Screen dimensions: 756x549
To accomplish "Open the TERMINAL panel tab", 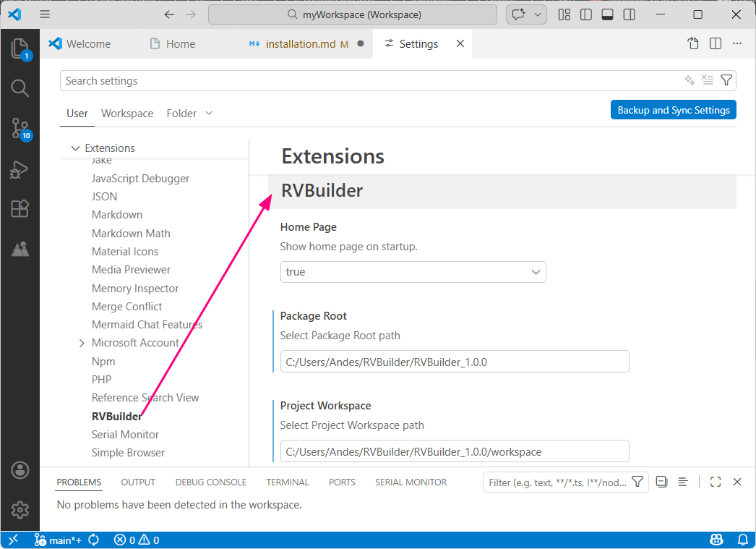I will click(287, 482).
